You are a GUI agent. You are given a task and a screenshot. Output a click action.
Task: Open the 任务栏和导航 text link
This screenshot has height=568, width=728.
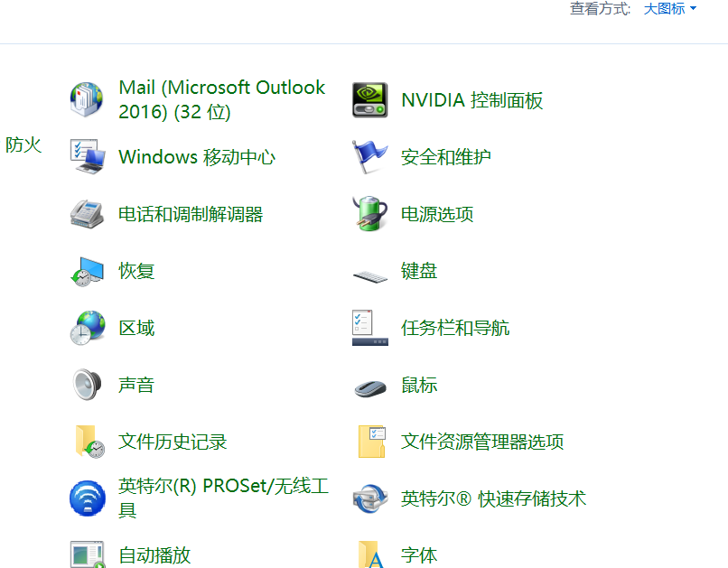coord(454,328)
